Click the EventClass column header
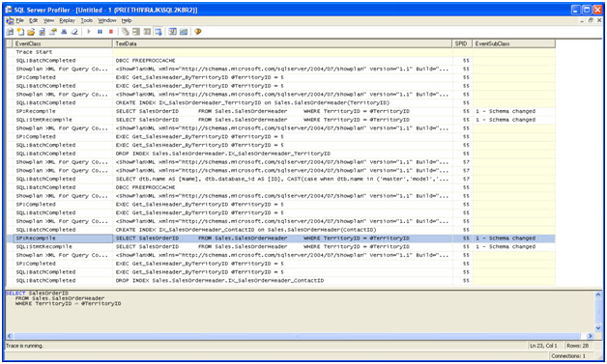607x364 pixels. [x=63, y=43]
